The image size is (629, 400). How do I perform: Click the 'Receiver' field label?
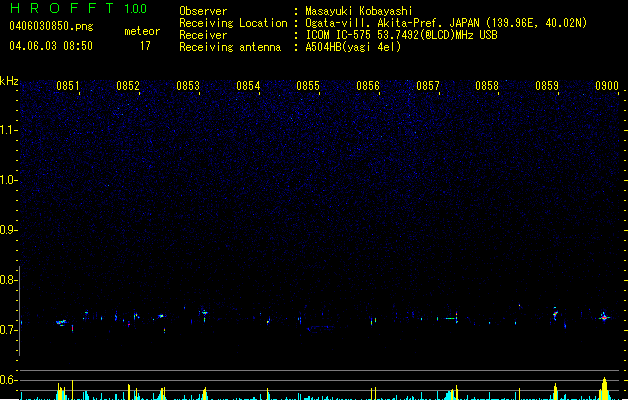click(203, 35)
